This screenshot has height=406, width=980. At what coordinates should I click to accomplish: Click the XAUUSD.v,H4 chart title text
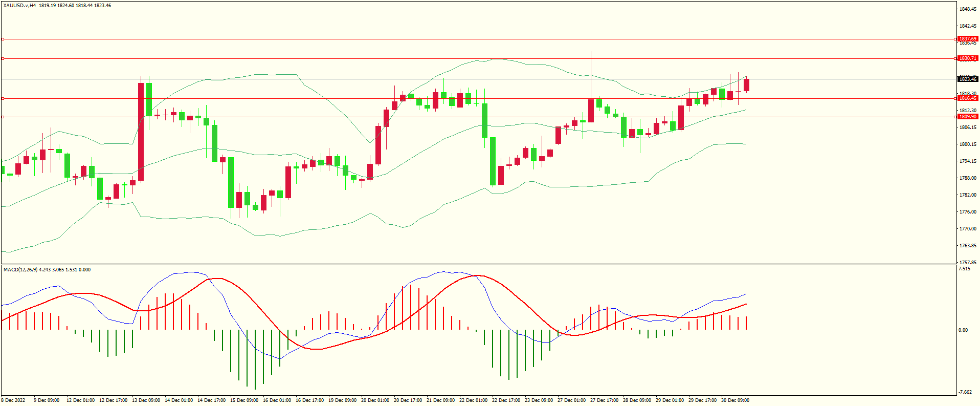pyautogui.click(x=19, y=6)
